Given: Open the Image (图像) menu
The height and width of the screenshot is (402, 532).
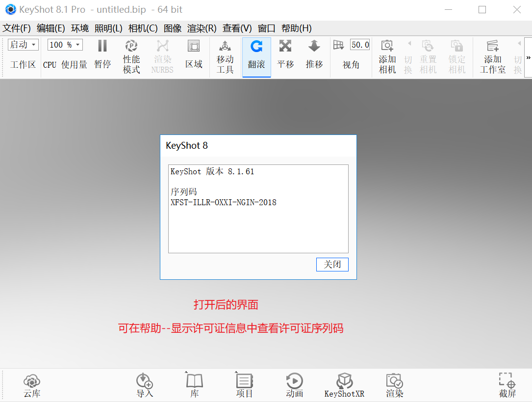Looking at the screenshot, I should point(173,28).
